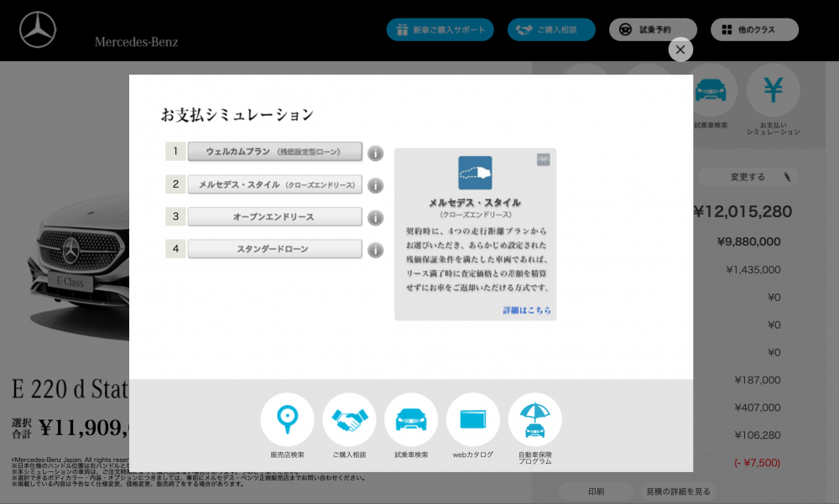Image resolution: width=839 pixels, height=504 pixels.
Task: Open ご購入相談 header button
Action: (551, 29)
